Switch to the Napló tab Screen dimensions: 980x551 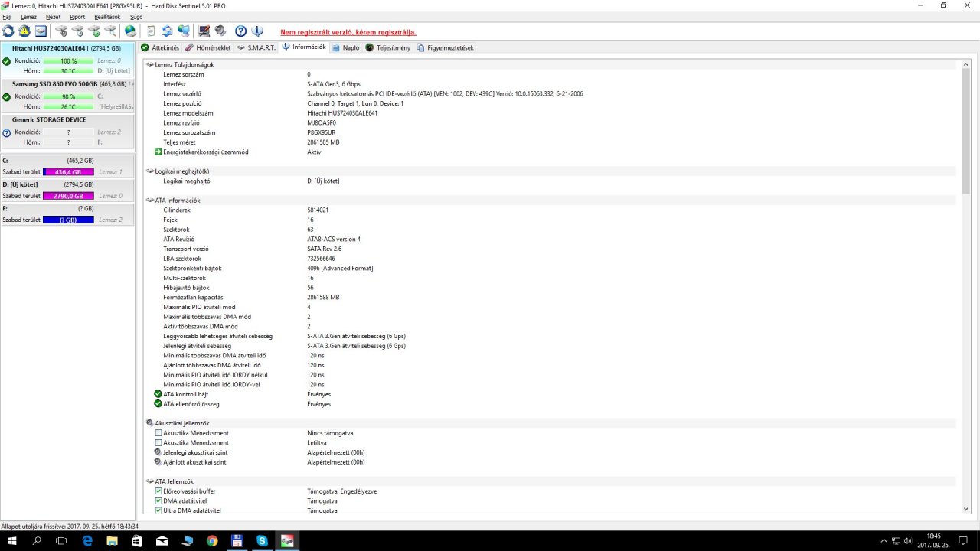click(x=346, y=47)
